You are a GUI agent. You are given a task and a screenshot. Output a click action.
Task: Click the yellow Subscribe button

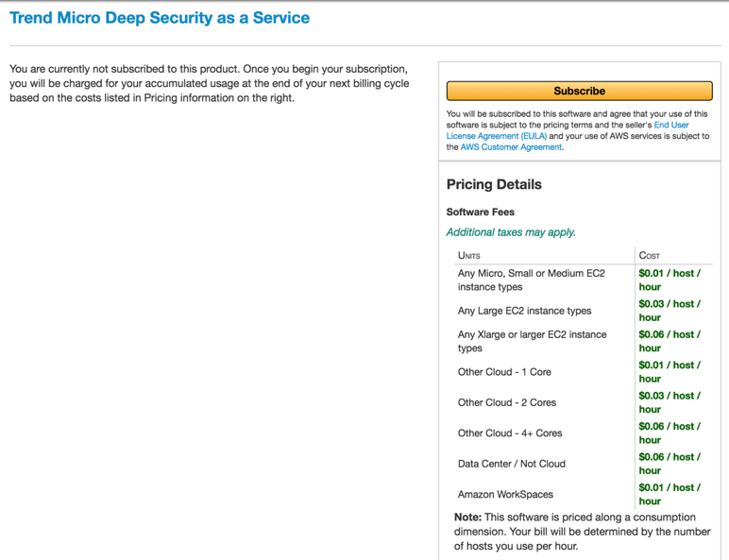tap(579, 91)
